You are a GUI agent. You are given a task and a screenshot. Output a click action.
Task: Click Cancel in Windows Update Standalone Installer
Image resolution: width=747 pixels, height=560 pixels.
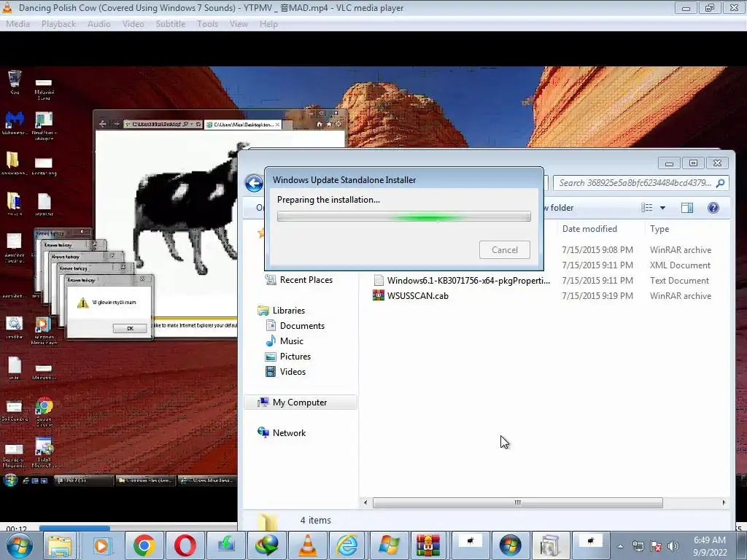pyautogui.click(x=505, y=250)
